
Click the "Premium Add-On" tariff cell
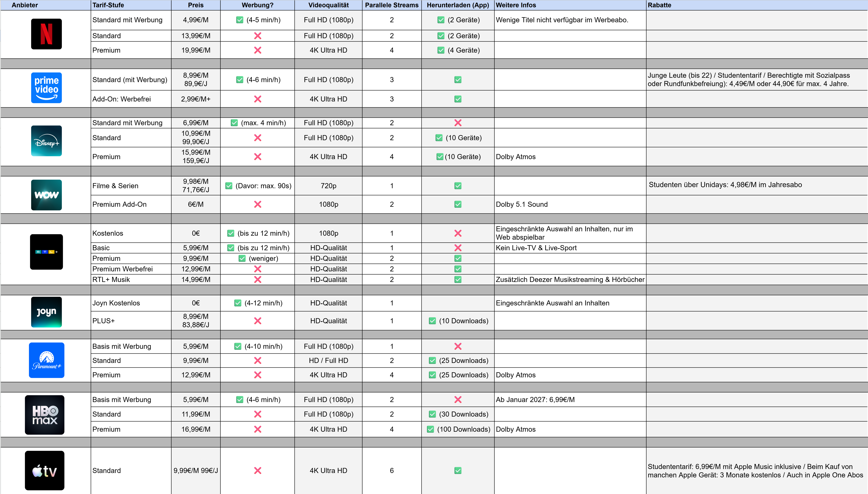tap(131, 204)
